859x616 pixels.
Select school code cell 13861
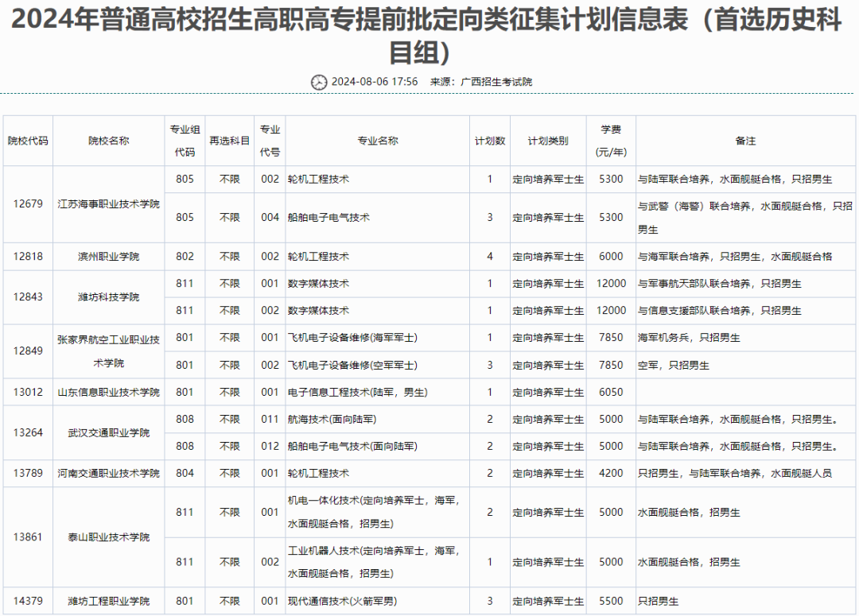click(x=28, y=537)
